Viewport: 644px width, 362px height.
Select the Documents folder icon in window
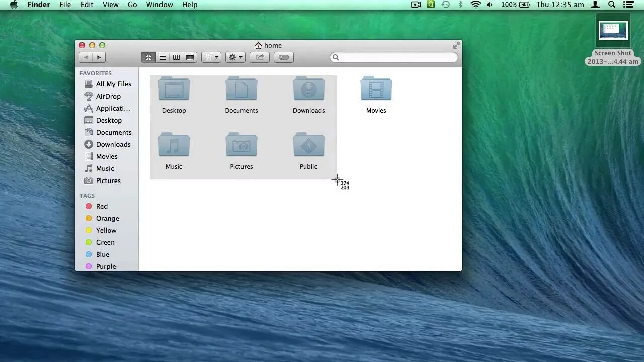(x=242, y=88)
